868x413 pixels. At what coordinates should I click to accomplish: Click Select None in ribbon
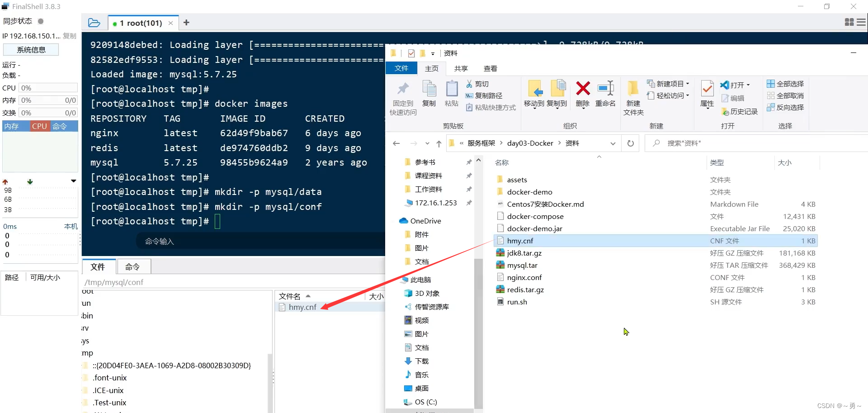pyautogui.click(x=786, y=95)
